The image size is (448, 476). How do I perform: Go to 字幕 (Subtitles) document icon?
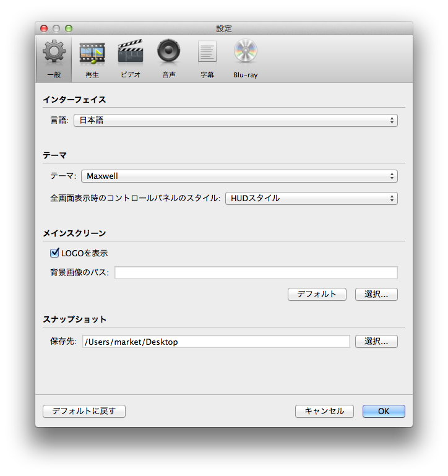(x=207, y=59)
